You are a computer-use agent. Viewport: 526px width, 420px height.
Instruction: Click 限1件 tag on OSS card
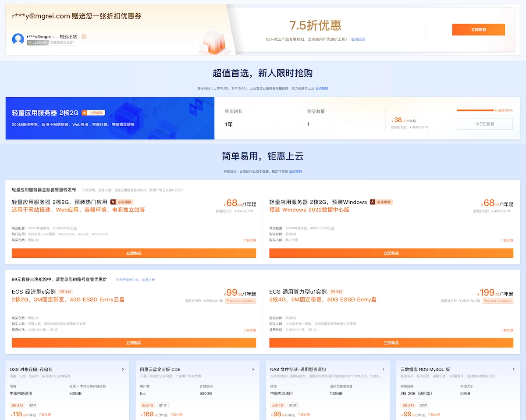pyautogui.click(x=32, y=406)
